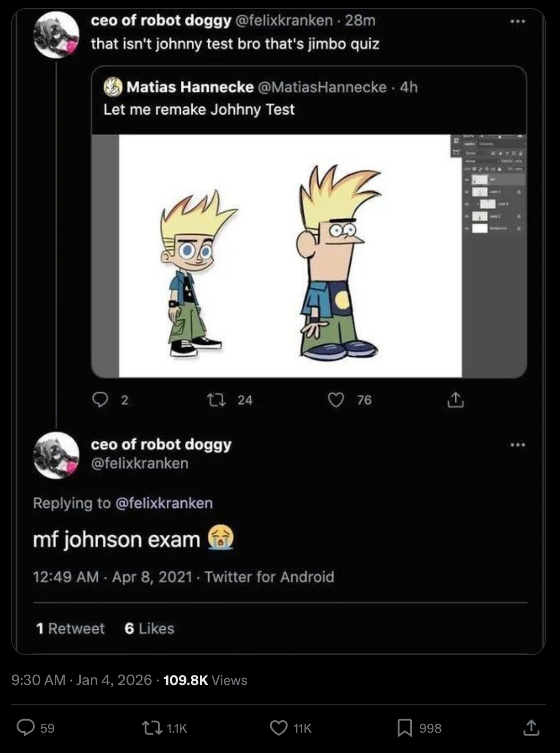560x753 pixels.
Task: Click the 109.8K Views count
Action: [205, 680]
